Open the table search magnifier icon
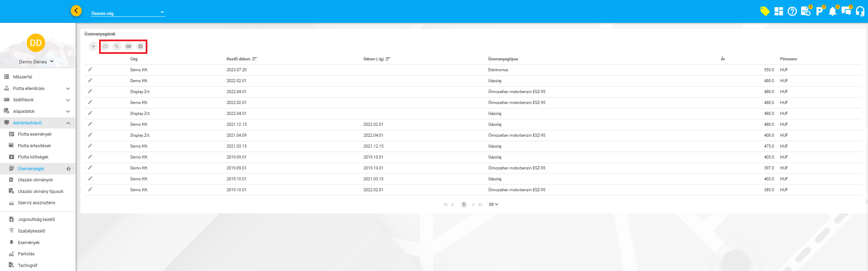868x271 pixels. click(117, 46)
